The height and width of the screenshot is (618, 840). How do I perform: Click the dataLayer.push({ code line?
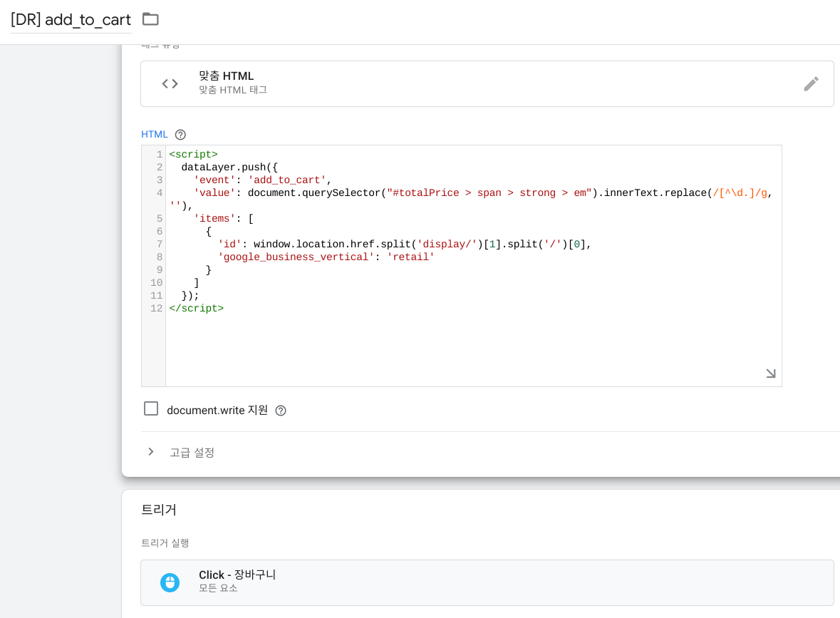click(x=229, y=168)
